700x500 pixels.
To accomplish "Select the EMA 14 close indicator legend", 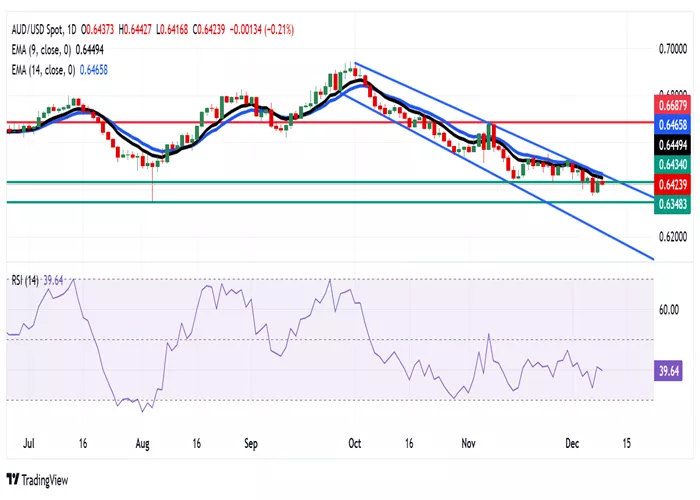I will click(59, 70).
